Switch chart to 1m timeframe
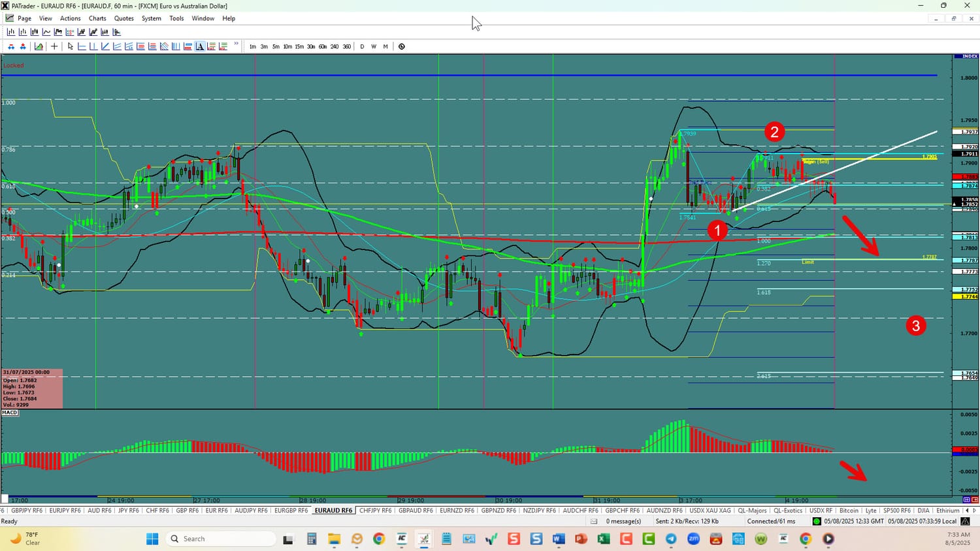 pos(253,46)
